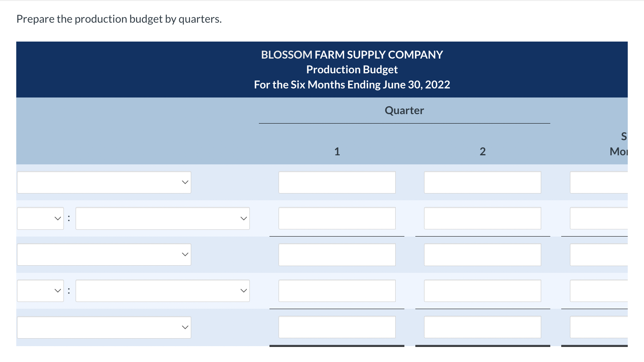Open the third row label dropdown

click(104, 254)
